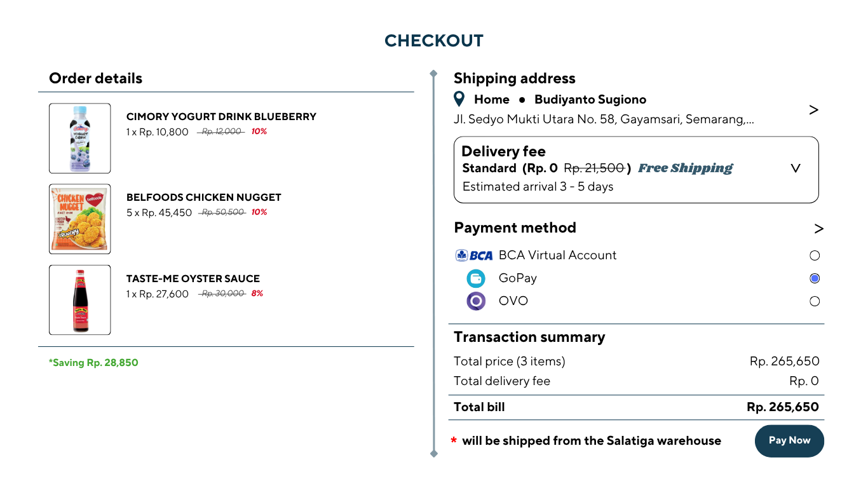
Task: Click the shipping address text line
Action: click(x=604, y=119)
